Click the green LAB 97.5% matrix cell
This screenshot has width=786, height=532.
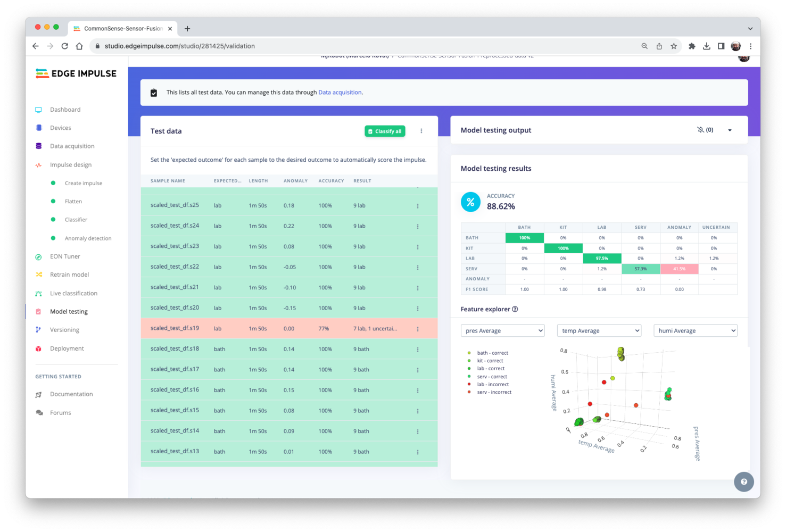click(x=601, y=259)
